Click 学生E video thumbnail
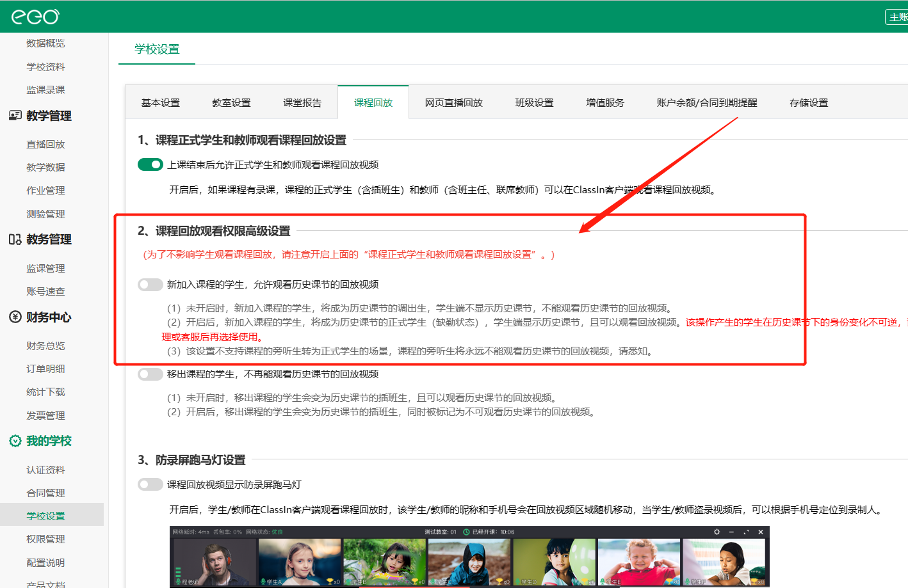The width and height of the screenshot is (908, 588). click(639, 562)
